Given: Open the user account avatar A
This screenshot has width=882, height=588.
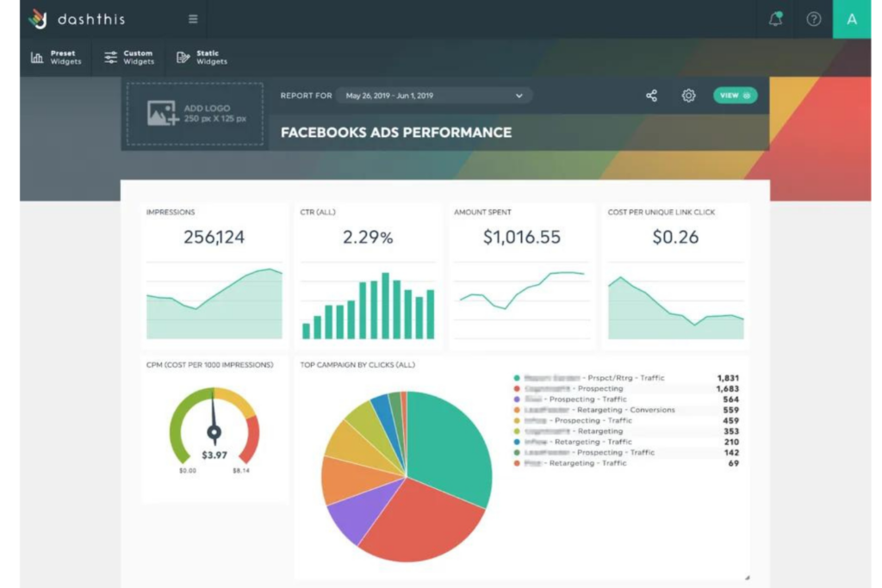Looking at the screenshot, I should [x=852, y=19].
